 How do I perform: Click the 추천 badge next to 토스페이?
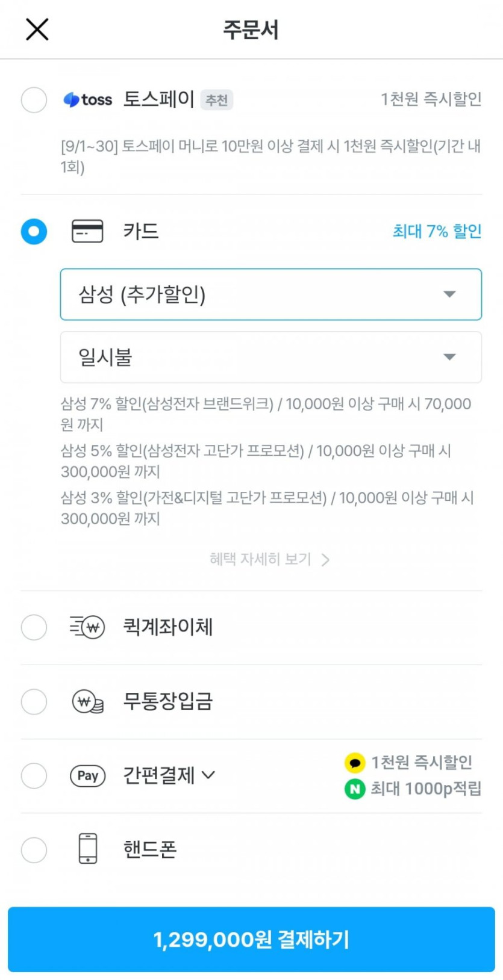tap(217, 100)
